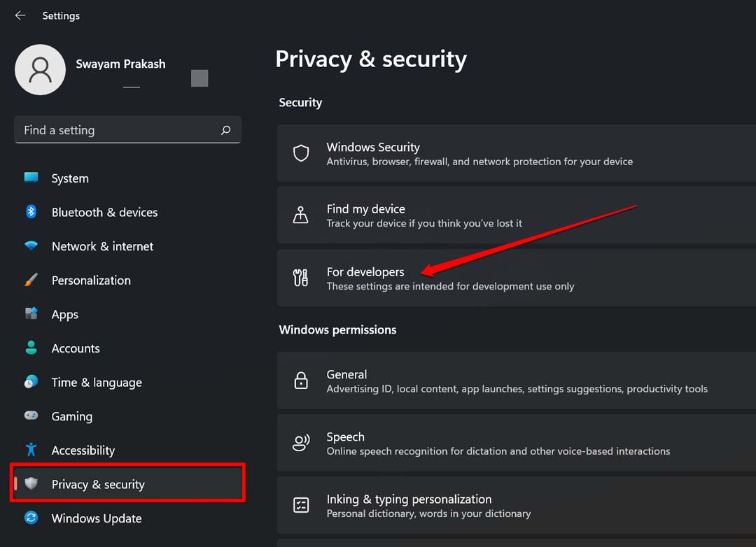Click the General padlock icon

[301, 381]
